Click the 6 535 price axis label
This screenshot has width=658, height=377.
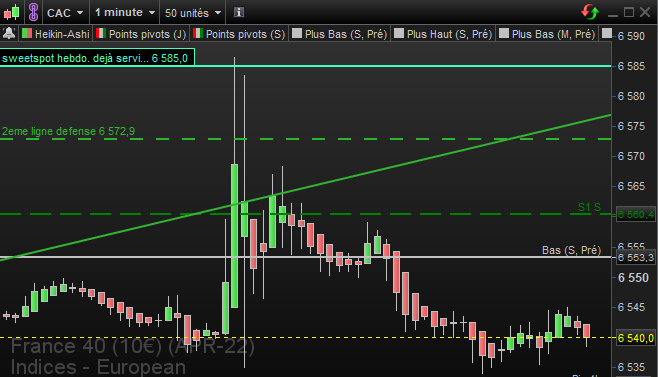tap(631, 367)
